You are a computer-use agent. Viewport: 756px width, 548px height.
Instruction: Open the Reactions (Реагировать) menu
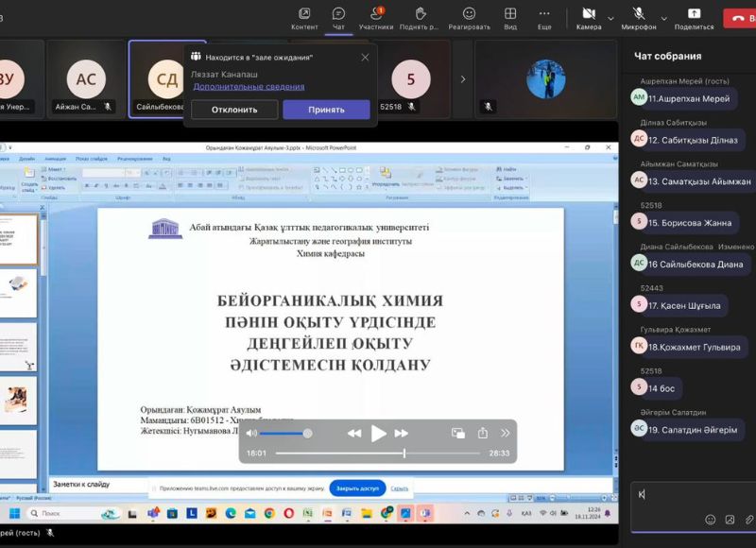point(469,17)
